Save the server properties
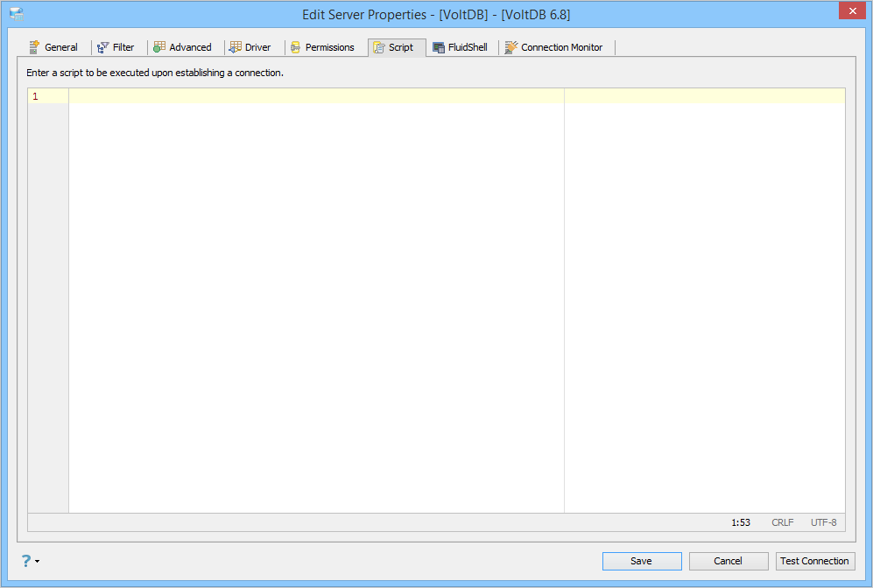 coord(641,561)
